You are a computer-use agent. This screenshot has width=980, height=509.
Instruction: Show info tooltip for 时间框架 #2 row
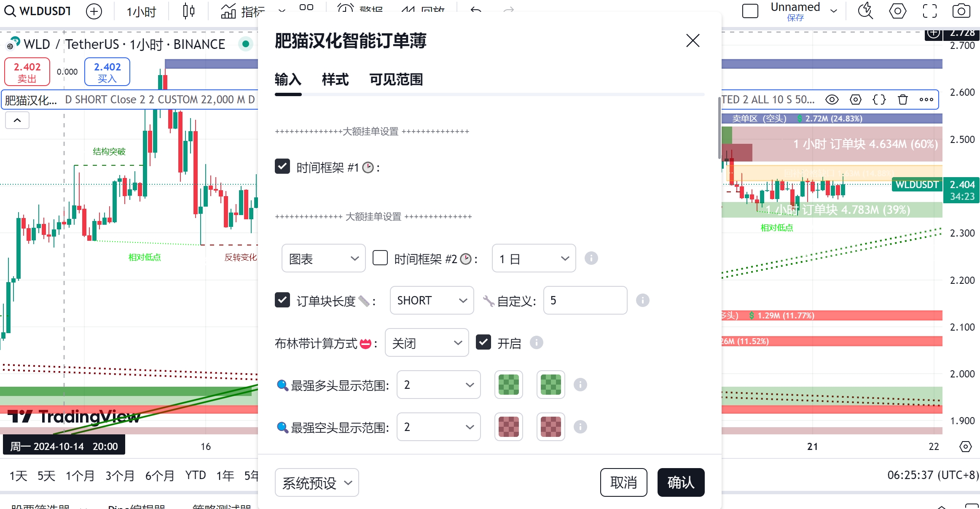point(591,258)
